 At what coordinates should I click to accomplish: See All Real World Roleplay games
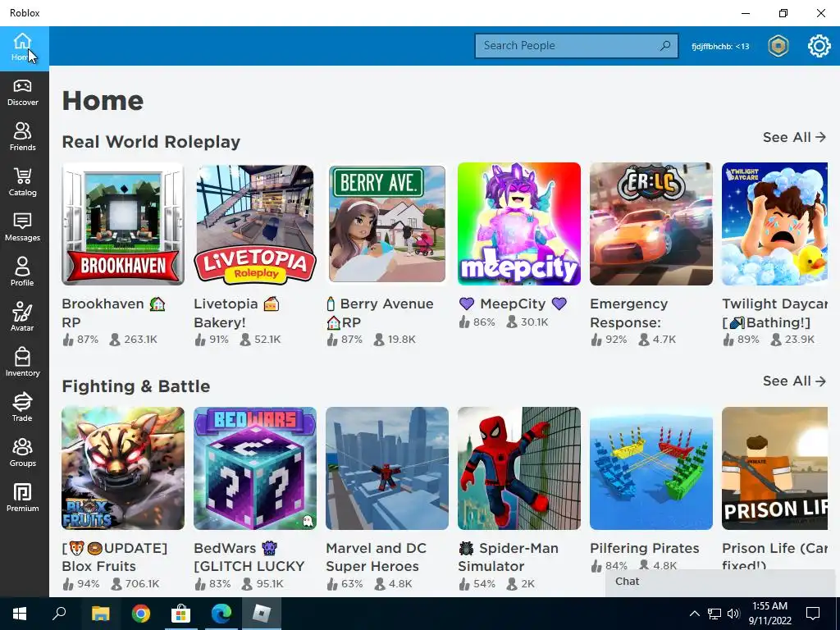pos(794,137)
